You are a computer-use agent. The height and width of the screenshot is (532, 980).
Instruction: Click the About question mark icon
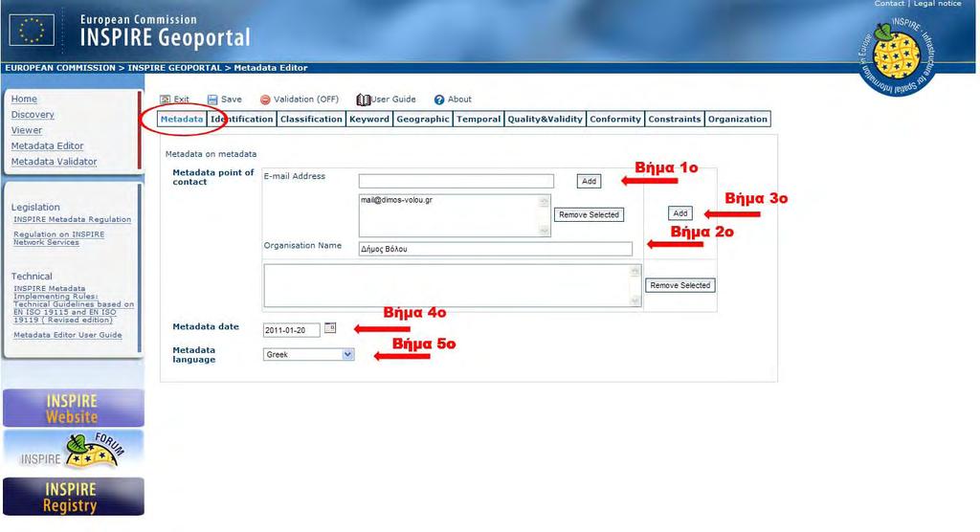(x=439, y=100)
